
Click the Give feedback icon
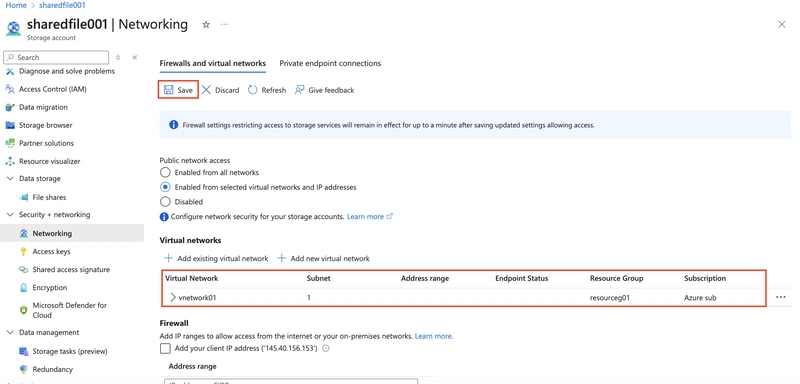pos(299,90)
